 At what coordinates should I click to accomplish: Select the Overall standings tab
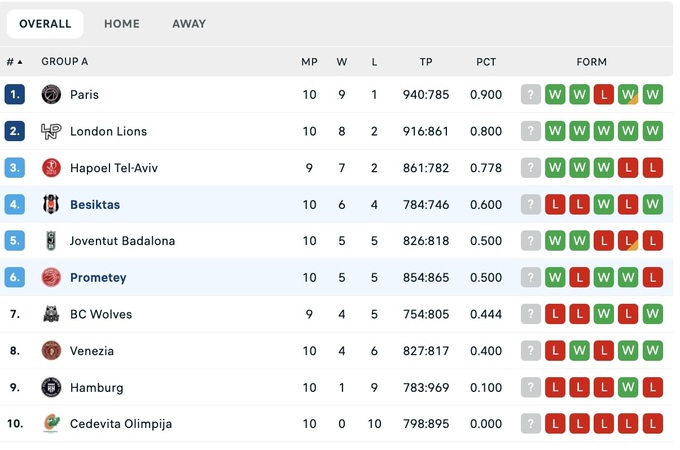coord(45,24)
